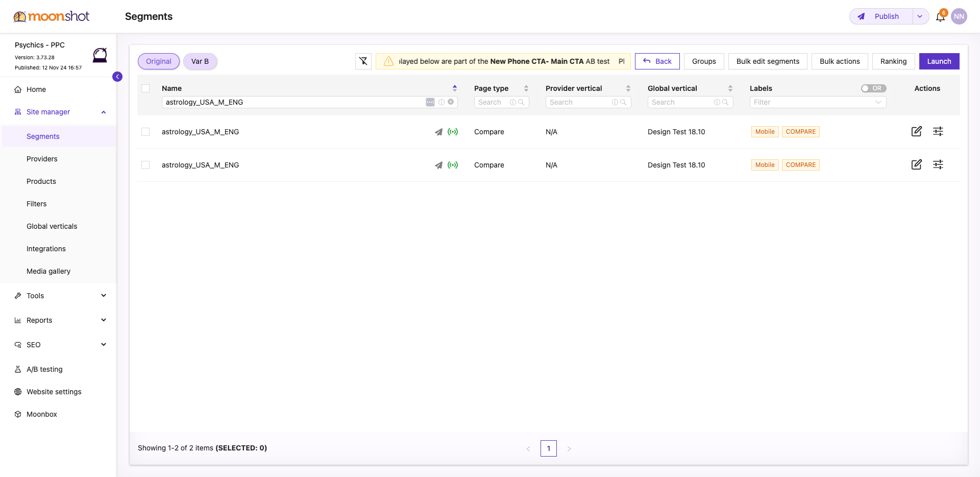Viewport: 980px width, 477px height.
Task: Click the Back button
Action: coord(657,61)
